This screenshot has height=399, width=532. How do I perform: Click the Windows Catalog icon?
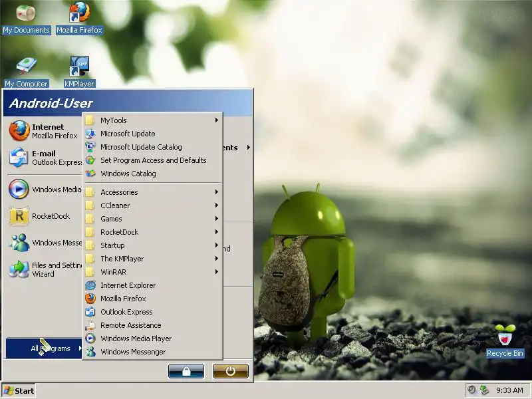click(90, 174)
